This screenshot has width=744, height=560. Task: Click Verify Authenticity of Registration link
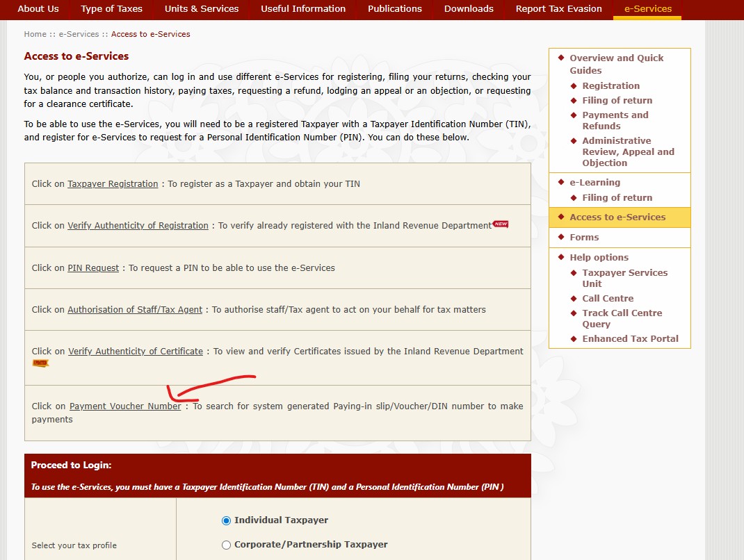138,226
